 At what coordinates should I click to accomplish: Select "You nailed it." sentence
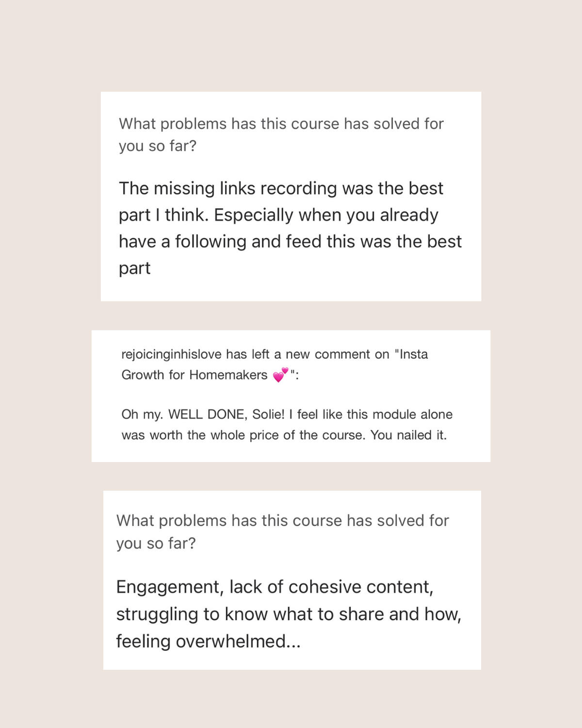click(x=408, y=435)
